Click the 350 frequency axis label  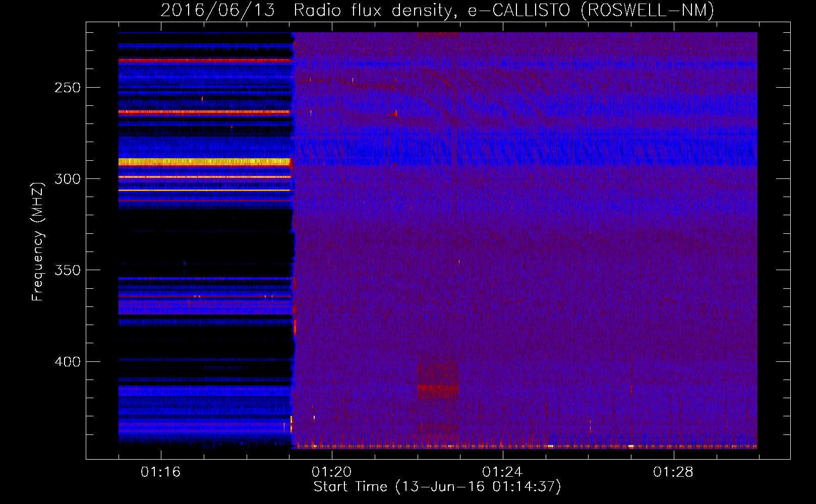pos(68,270)
